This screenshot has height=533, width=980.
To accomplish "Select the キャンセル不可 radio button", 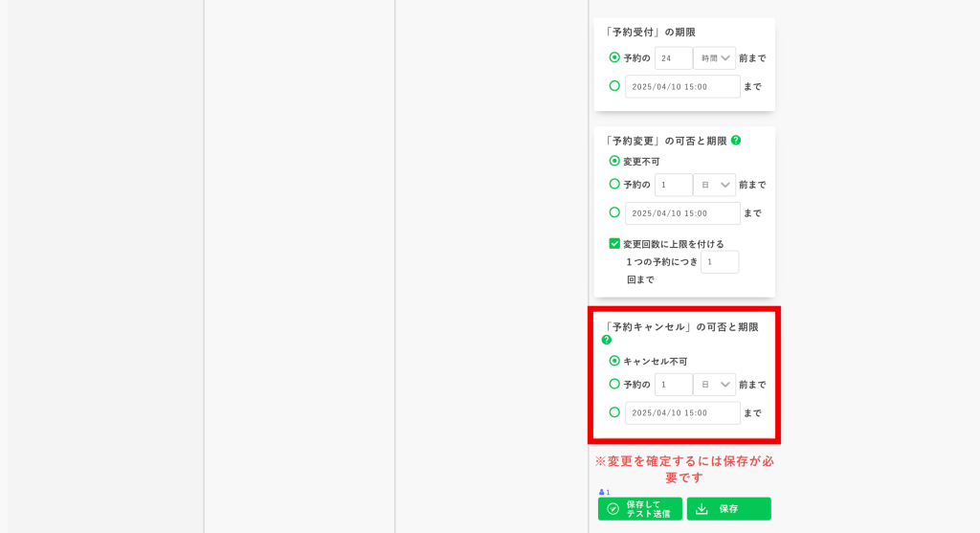I will point(614,361).
